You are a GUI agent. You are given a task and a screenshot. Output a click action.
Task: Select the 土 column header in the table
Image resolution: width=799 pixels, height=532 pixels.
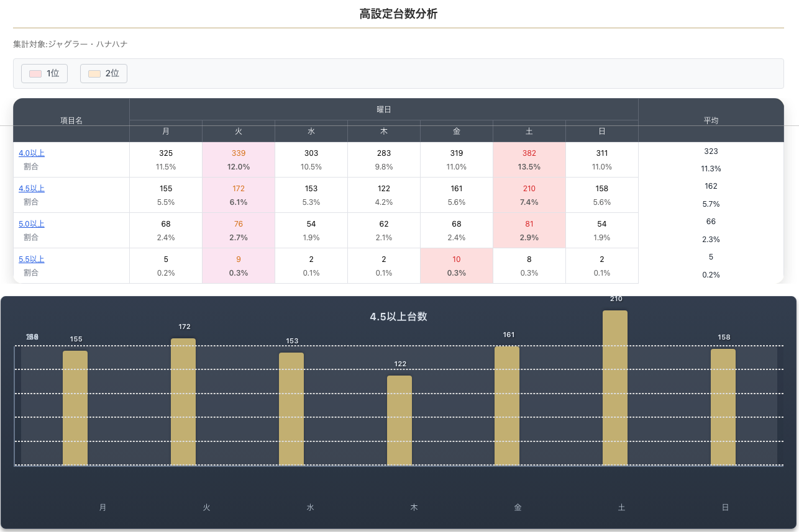tap(529, 132)
